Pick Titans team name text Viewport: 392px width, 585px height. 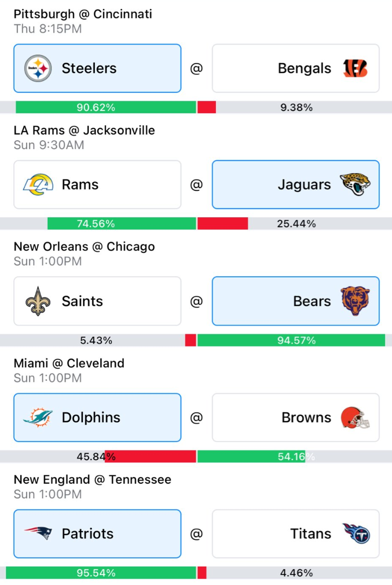(x=311, y=534)
